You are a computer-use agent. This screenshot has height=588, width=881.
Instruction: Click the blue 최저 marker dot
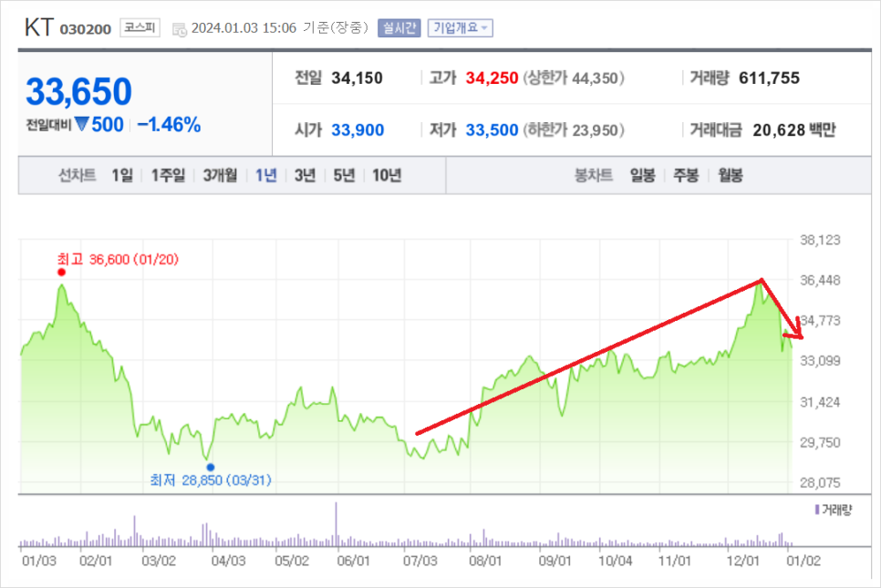(210, 468)
